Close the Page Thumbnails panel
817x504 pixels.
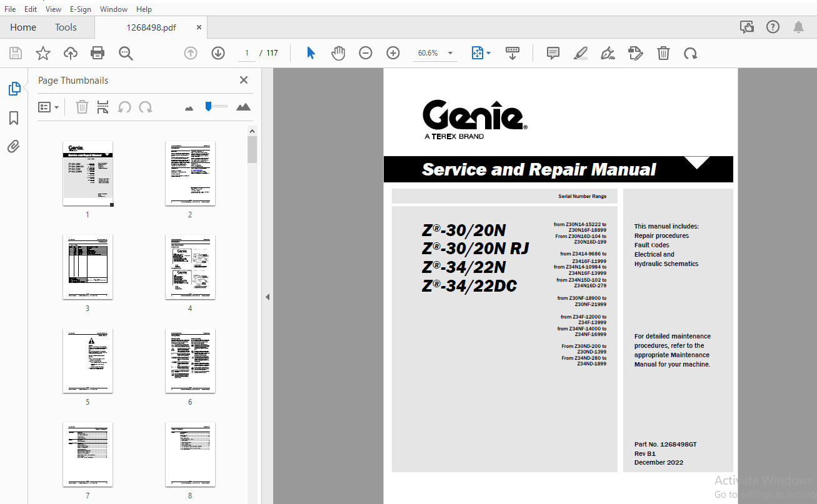244,80
